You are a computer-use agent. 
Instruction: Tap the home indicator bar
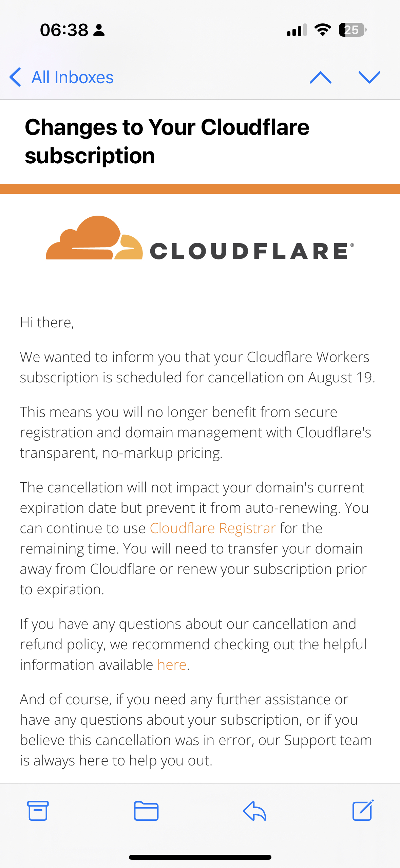200,857
